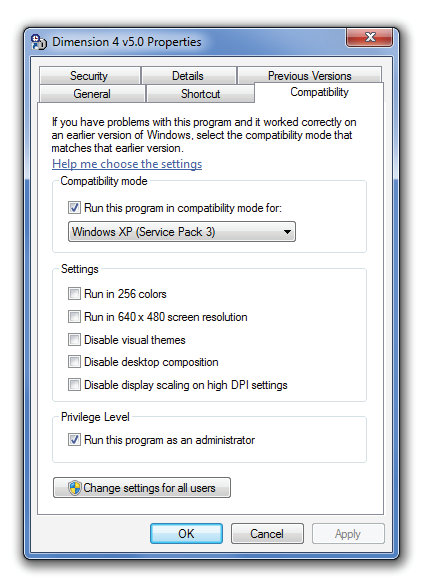Go to the Previous Versions tab

[x=309, y=76]
